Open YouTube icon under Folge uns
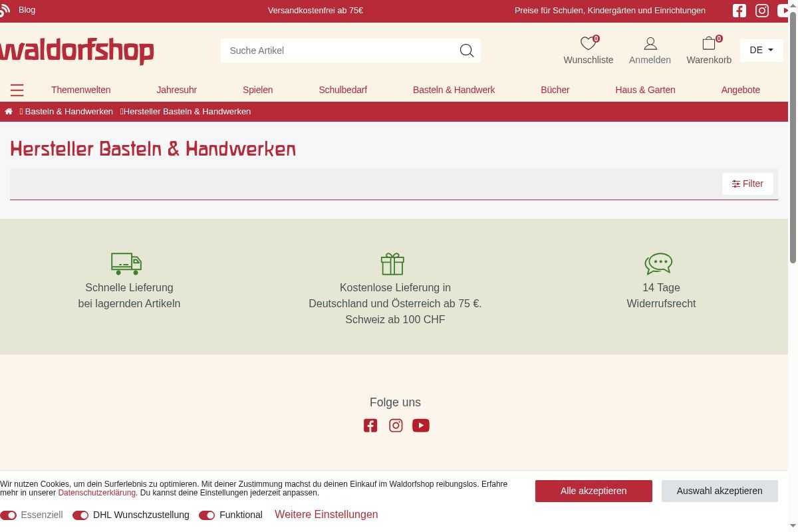Screen dimensions: 798x532 click(421, 426)
